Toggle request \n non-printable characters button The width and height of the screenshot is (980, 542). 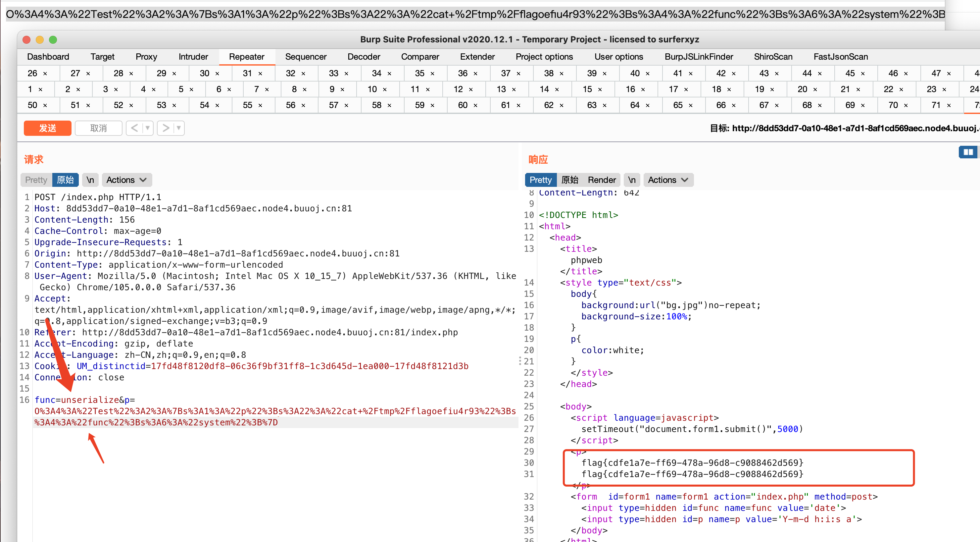point(90,180)
